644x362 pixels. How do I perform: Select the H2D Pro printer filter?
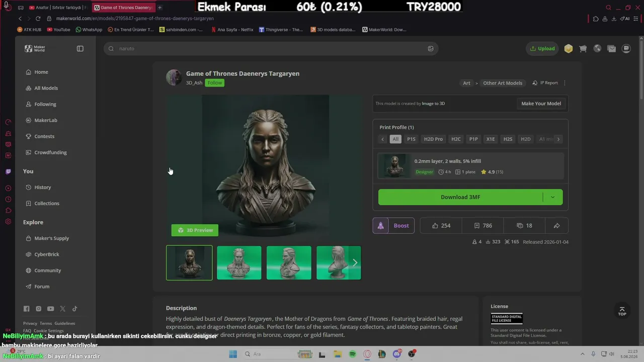[x=433, y=139]
